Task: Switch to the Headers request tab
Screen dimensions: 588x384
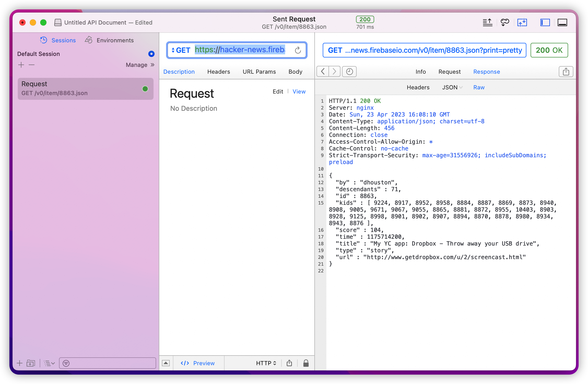Action: pyautogui.click(x=219, y=72)
